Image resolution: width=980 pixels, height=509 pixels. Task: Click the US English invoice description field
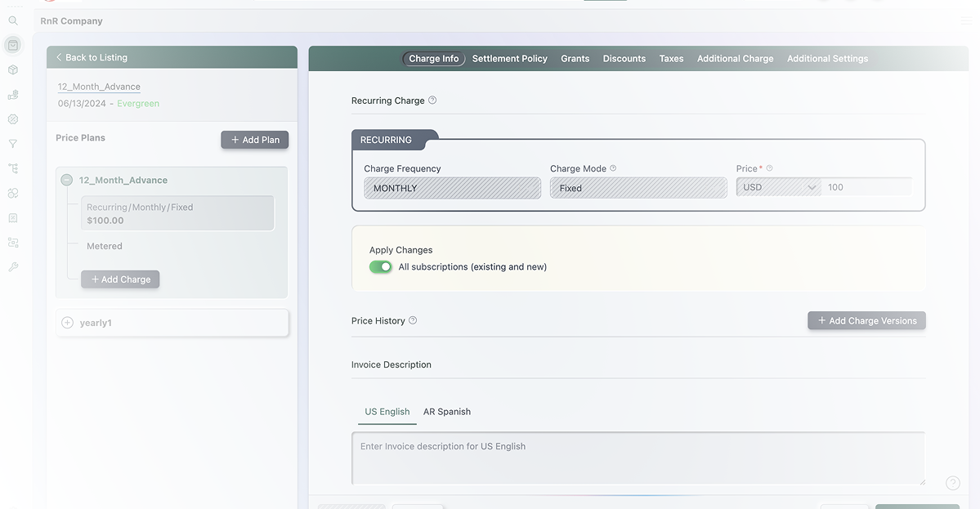(x=638, y=458)
